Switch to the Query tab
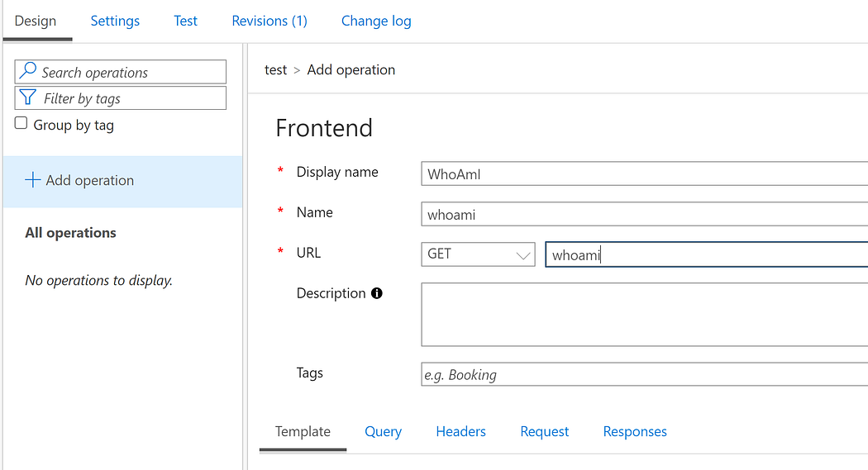 (383, 431)
